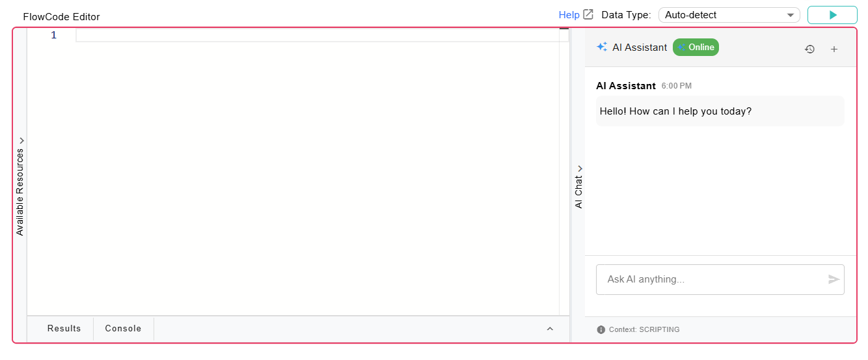This screenshot has height=360, width=868.
Task: Run the script with the play button
Action: 832,15
